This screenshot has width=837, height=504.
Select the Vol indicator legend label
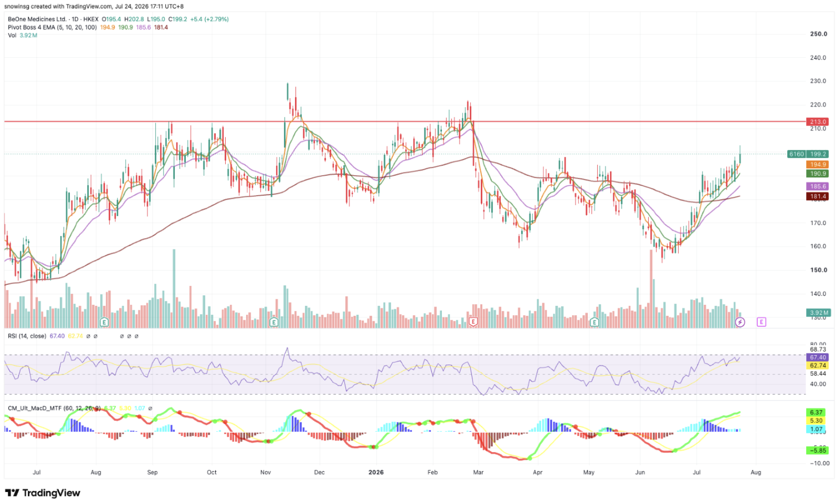pos(12,35)
